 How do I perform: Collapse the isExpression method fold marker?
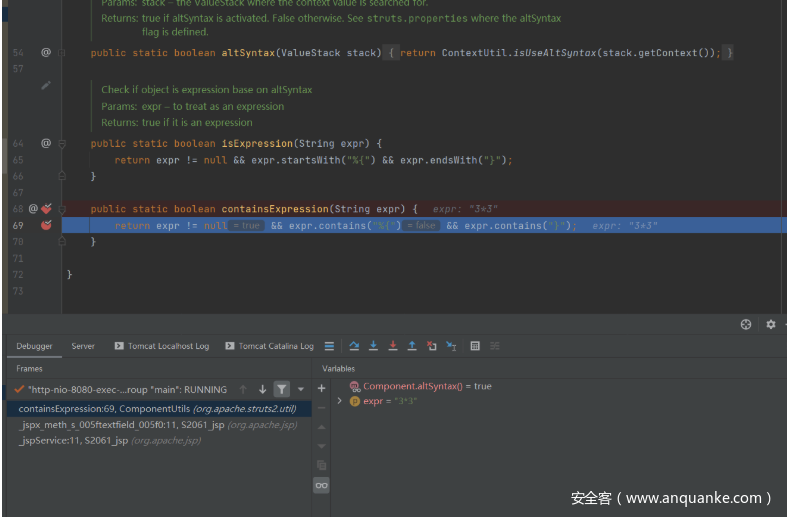[62, 143]
